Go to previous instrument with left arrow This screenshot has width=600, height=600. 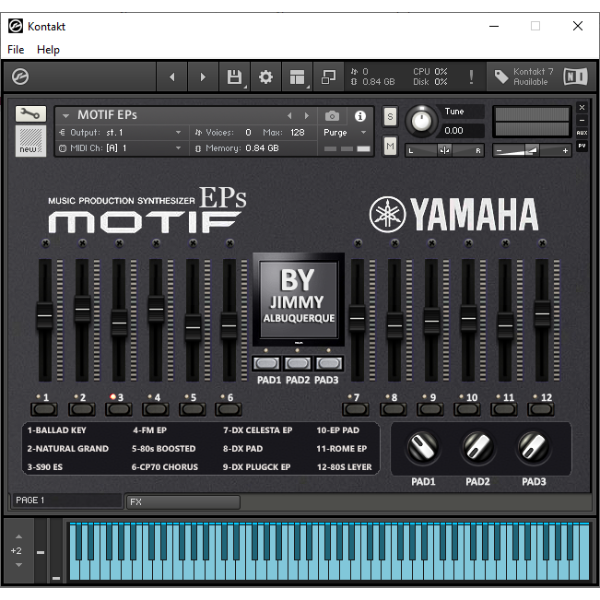pyautogui.click(x=172, y=77)
